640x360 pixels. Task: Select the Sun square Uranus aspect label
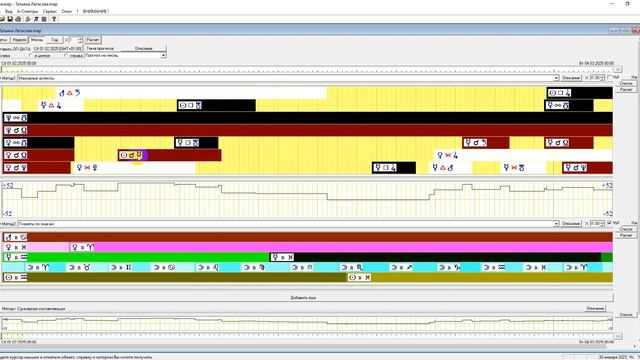click(190, 105)
